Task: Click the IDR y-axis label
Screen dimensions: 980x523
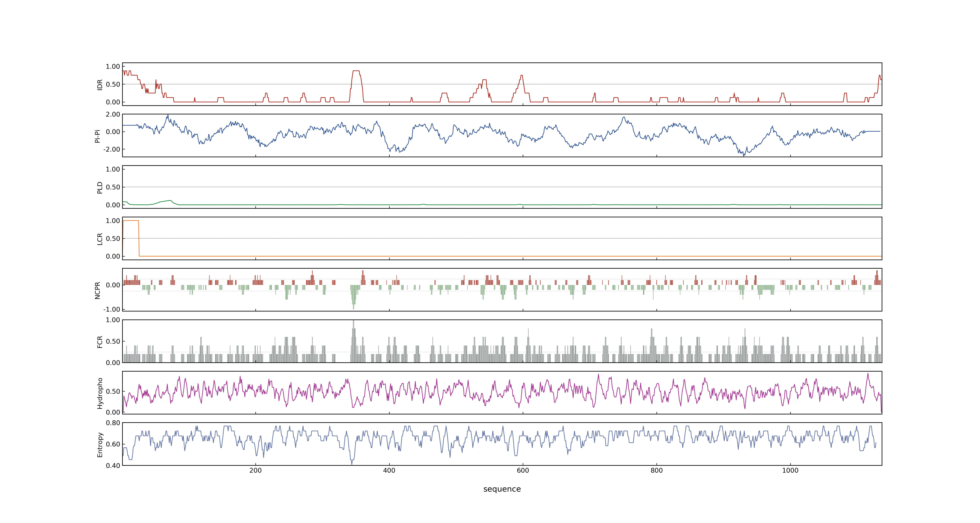Action: pyautogui.click(x=100, y=85)
